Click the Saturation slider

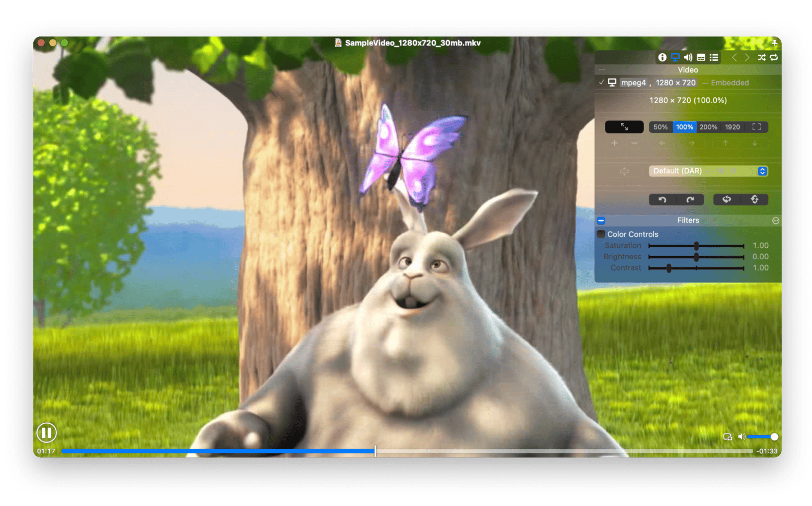point(696,246)
